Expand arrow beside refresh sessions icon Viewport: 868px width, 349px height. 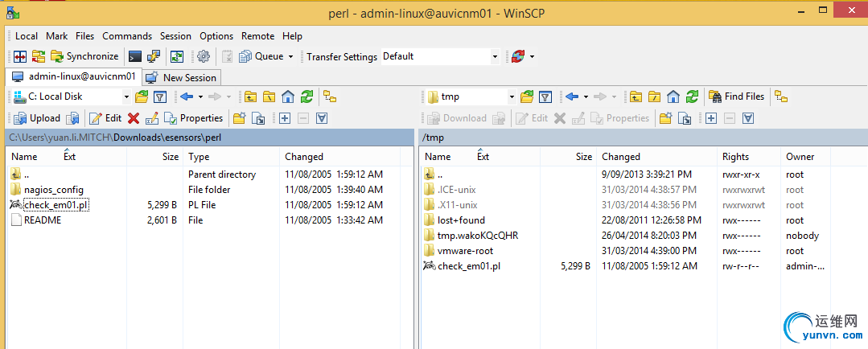click(x=532, y=56)
